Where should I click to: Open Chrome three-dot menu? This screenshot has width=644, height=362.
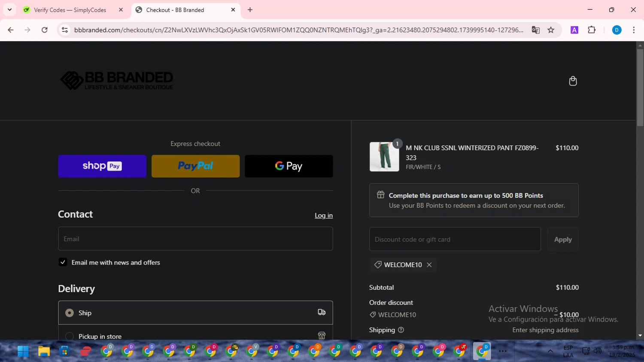pos(634,30)
